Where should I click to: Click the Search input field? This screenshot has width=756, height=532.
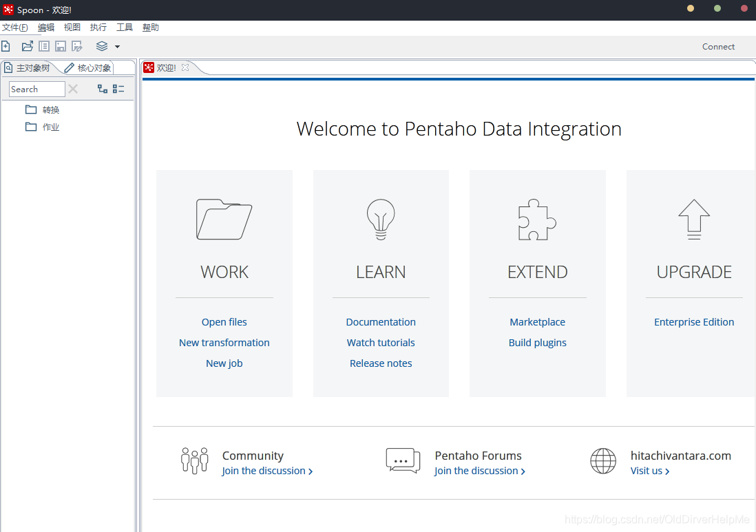point(37,89)
